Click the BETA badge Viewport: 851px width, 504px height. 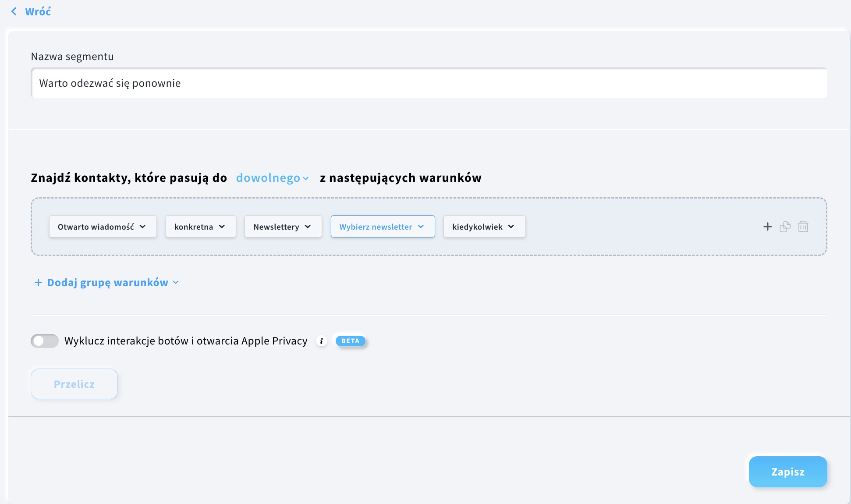click(x=350, y=341)
